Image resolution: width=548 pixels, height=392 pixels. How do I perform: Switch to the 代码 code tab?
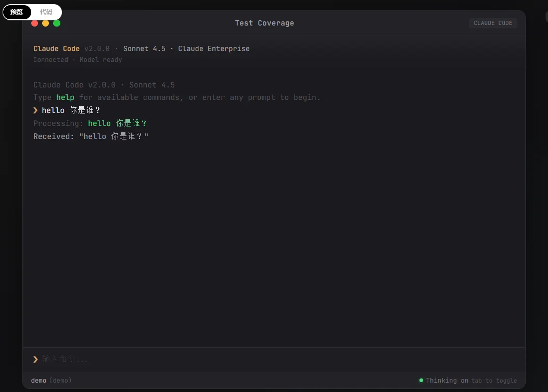click(x=46, y=12)
